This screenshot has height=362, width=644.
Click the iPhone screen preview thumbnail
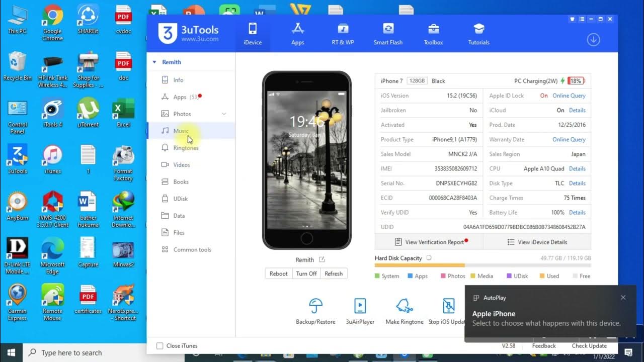tap(307, 160)
